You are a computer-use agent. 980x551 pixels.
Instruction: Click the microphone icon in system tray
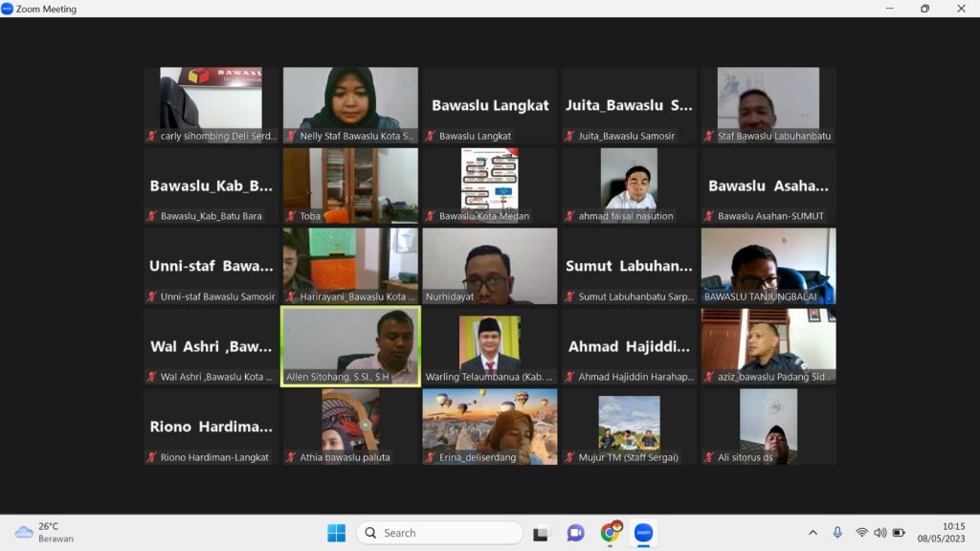837,533
